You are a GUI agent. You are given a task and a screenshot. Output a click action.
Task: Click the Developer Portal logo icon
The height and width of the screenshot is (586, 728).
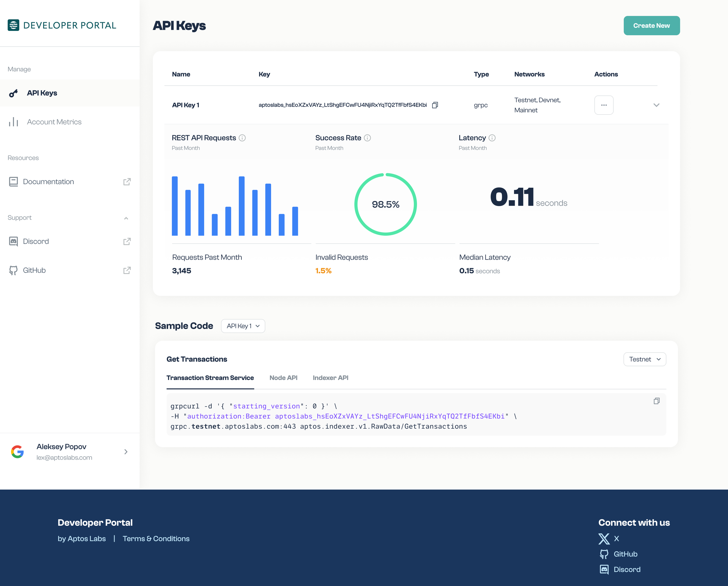13,25
